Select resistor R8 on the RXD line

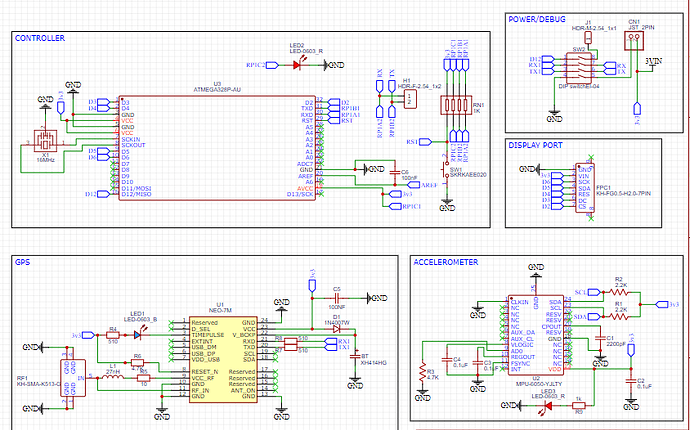pyautogui.click(x=290, y=341)
